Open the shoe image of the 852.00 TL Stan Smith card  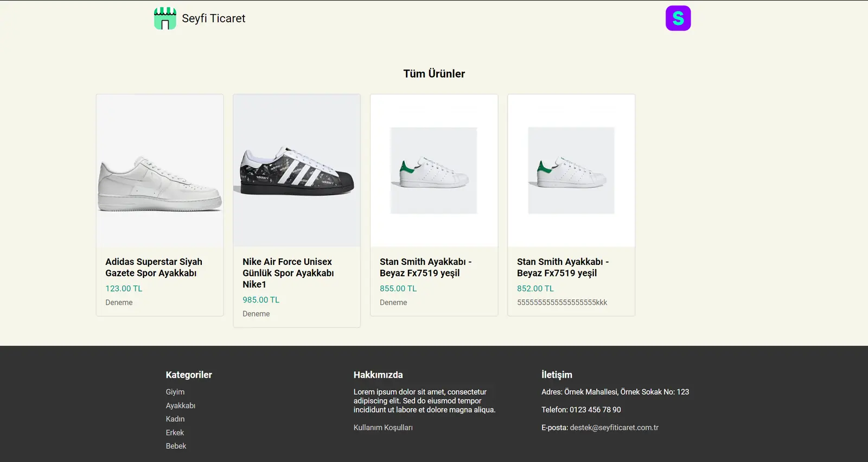click(571, 170)
